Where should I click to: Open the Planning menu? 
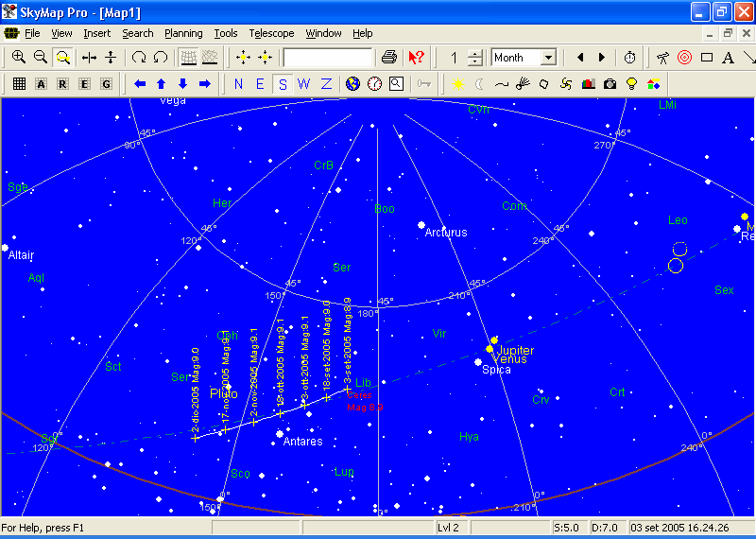(x=183, y=33)
